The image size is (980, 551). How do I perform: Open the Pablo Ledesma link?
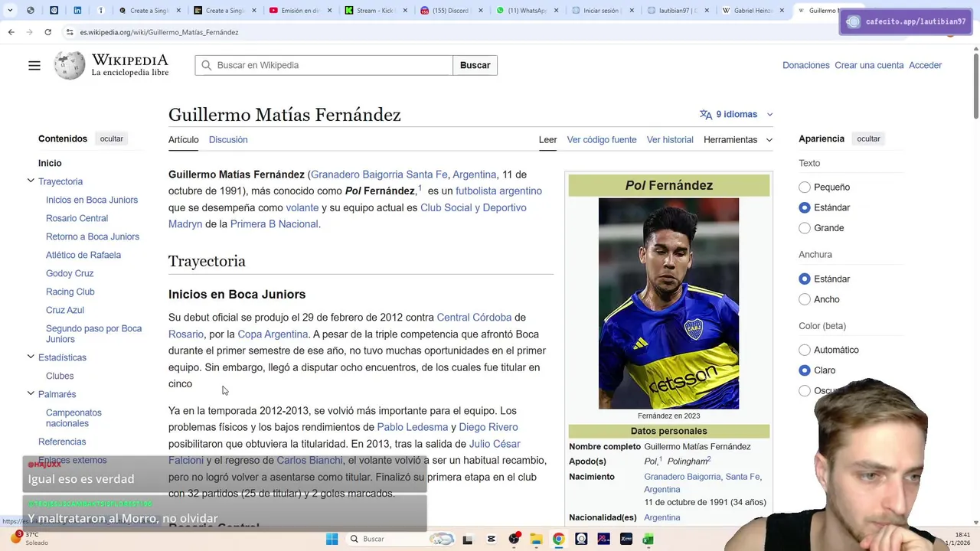[x=413, y=427]
